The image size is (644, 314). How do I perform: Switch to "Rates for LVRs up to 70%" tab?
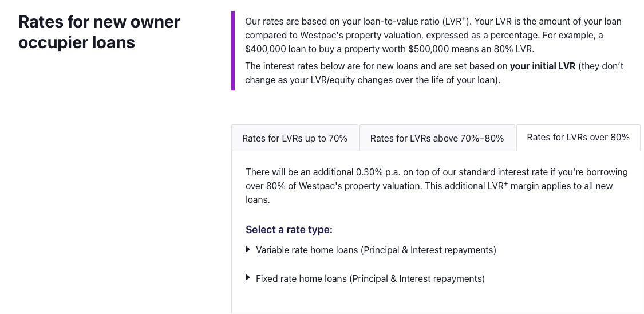tap(294, 138)
